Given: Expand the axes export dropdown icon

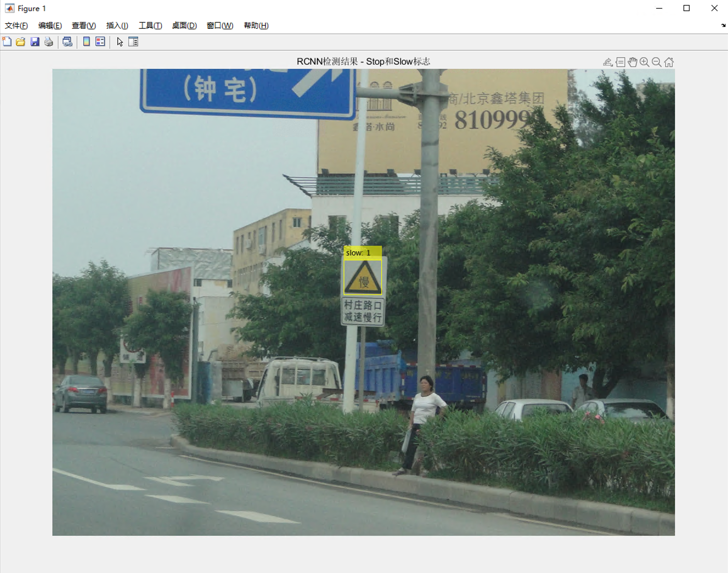Looking at the screenshot, I should (x=608, y=62).
